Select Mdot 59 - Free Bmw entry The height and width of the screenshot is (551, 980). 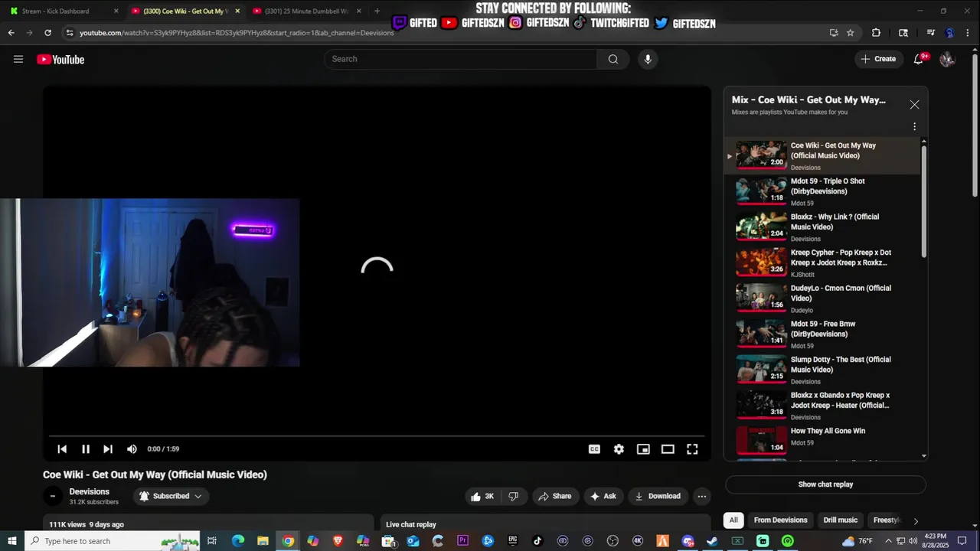[822, 334]
